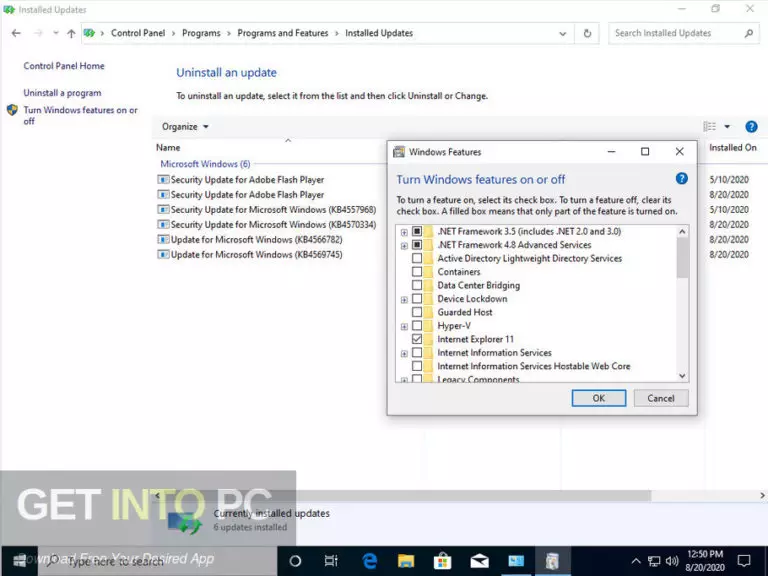Enable the Containers feature checkbox

(417, 271)
